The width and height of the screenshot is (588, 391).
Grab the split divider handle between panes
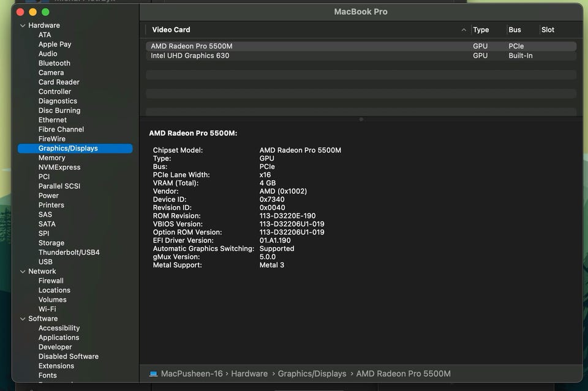[361, 119]
